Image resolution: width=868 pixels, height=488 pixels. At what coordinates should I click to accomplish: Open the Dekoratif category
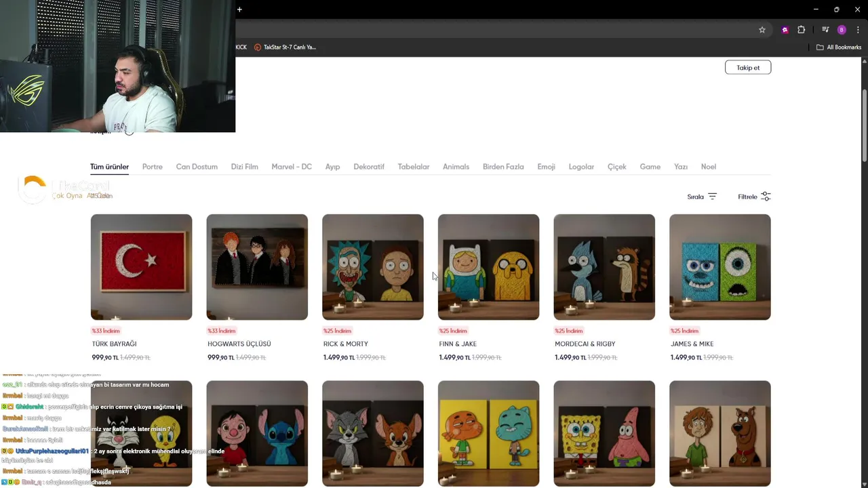point(369,167)
